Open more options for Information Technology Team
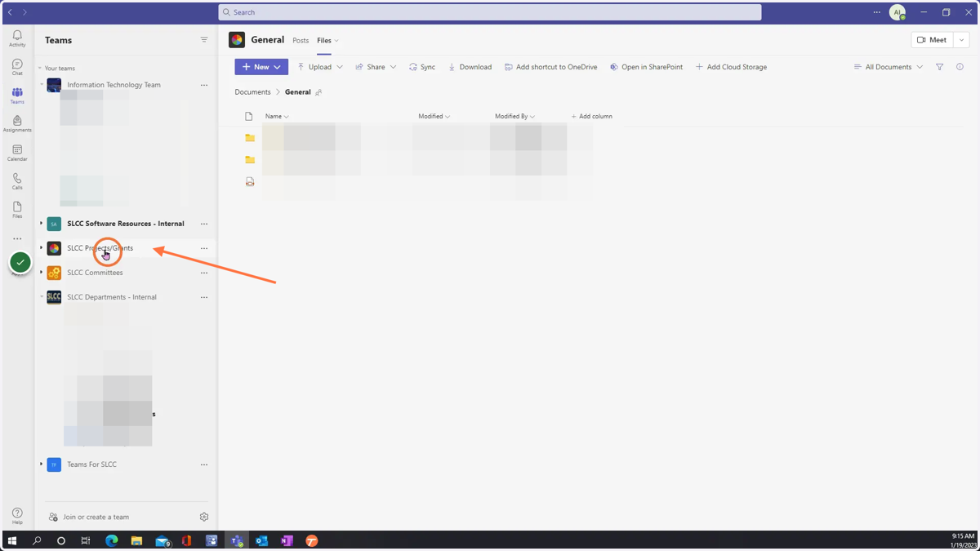 204,85
